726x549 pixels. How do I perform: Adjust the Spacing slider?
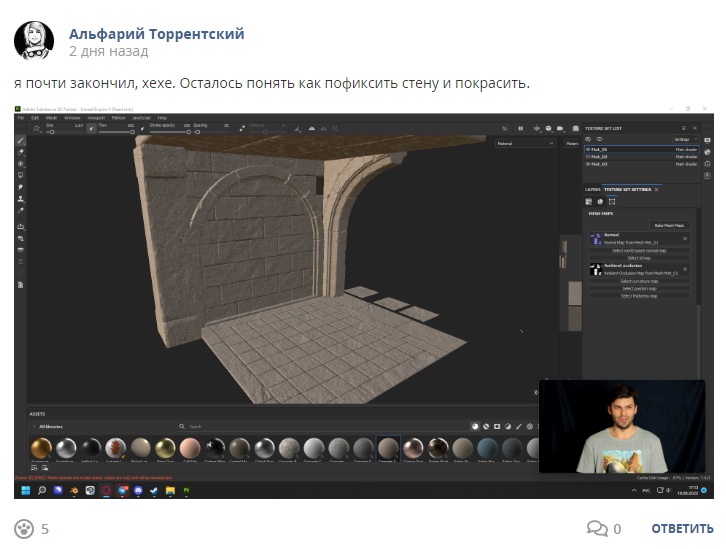(x=212, y=132)
